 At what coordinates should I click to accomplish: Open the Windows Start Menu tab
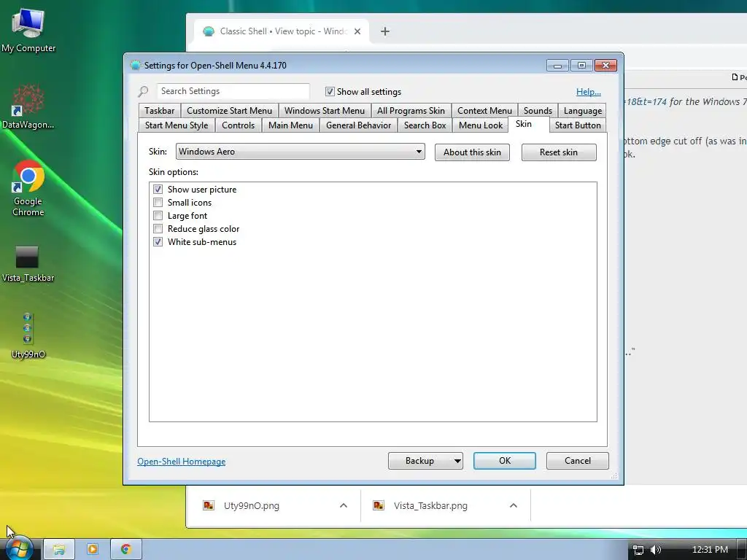(325, 111)
